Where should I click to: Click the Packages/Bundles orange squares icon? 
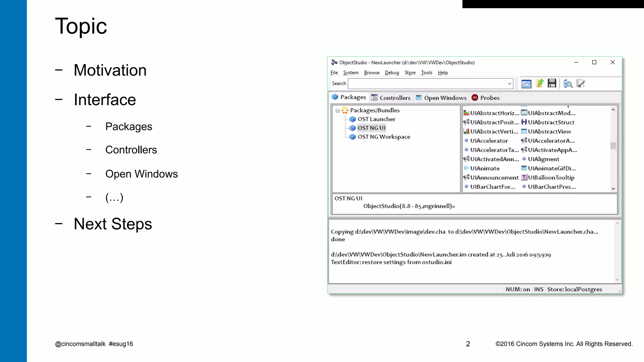pyautogui.click(x=345, y=110)
